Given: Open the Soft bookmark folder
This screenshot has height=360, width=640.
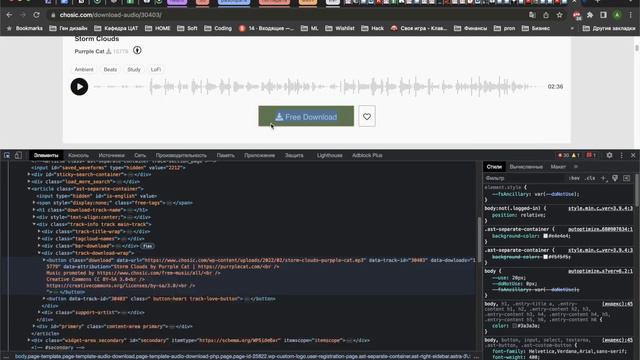Looking at the screenshot, I should pos(187,28).
